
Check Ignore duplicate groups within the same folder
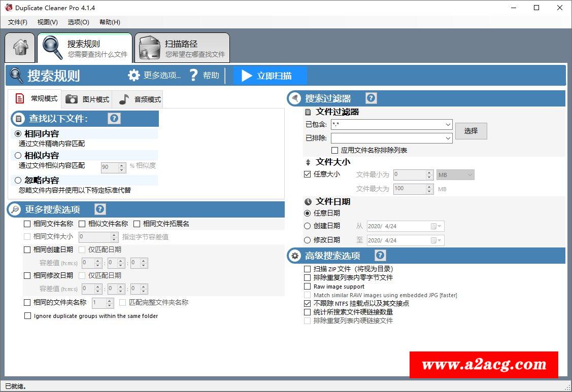27,316
